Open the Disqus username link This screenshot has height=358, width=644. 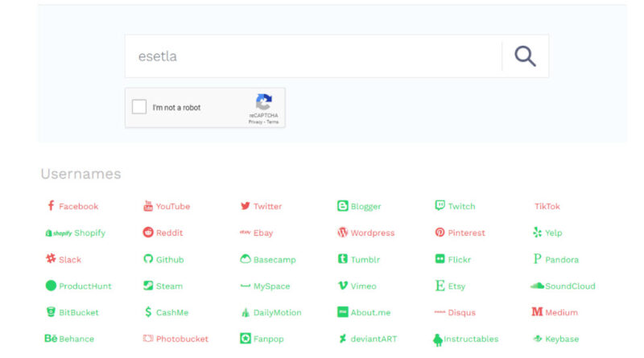click(461, 312)
